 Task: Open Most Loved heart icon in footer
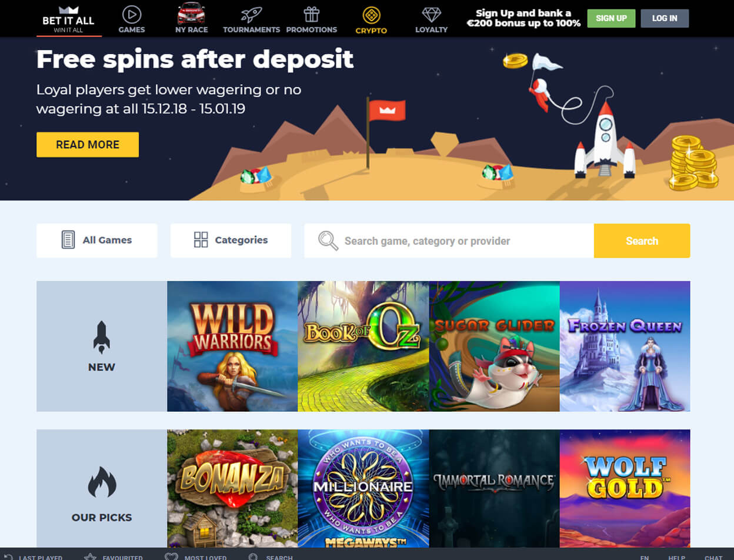tap(171, 557)
